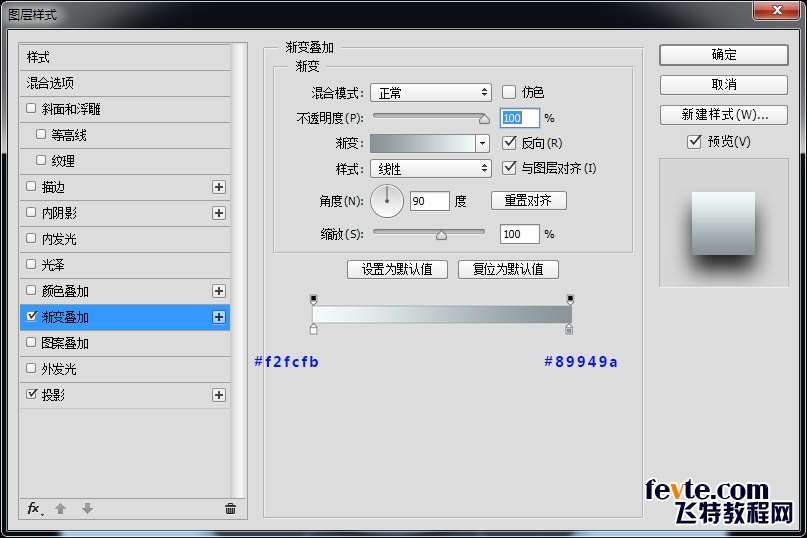Click the 重置对齐 button
The height and width of the screenshot is (538, 807).
(x=529, y=200)
